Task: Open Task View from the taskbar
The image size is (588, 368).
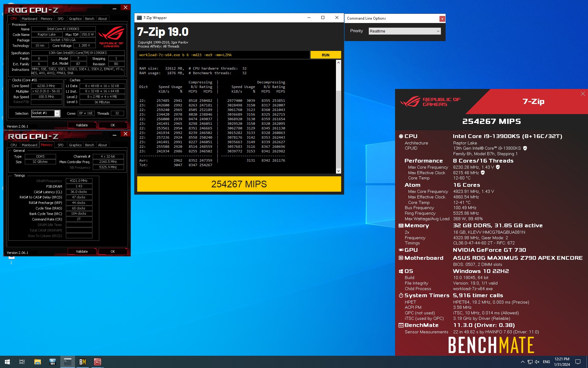Action: [22, 362]
